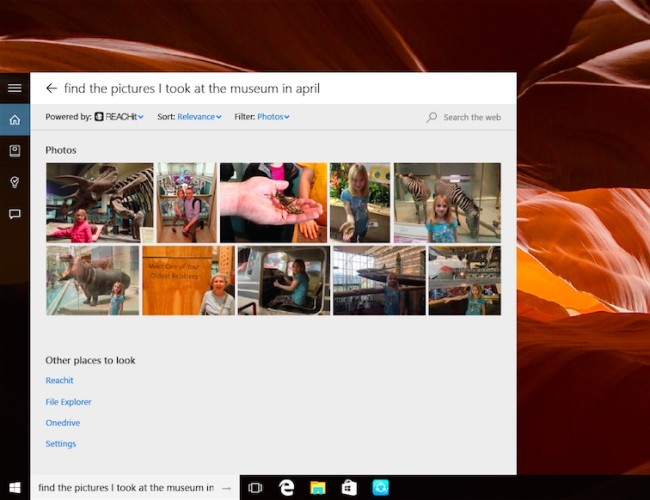Open Task View from the taskbar
Image resolution: width=650 pixels, height=500 pixels.
tap(255, 488)
